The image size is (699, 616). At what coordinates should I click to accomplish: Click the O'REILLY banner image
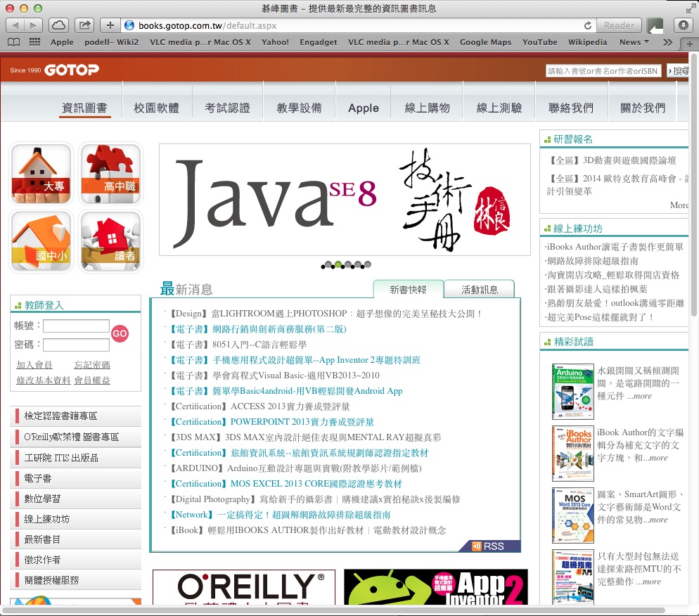(x=244, y=587)
